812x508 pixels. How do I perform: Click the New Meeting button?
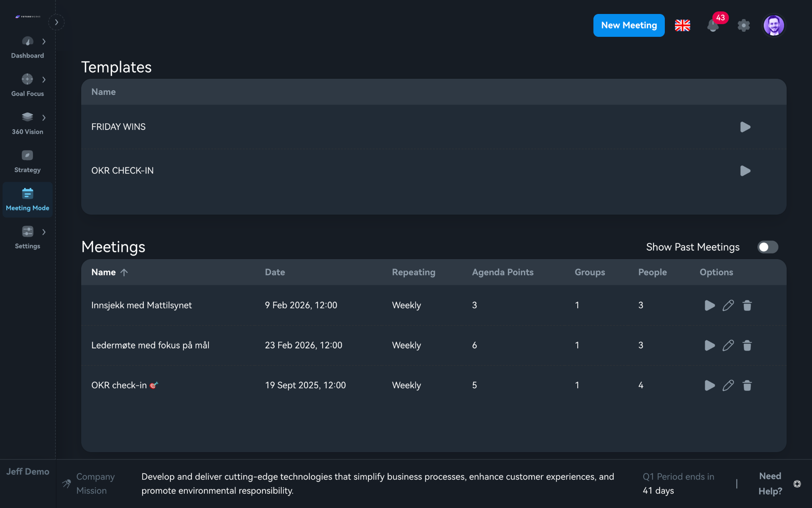[629, 25]
